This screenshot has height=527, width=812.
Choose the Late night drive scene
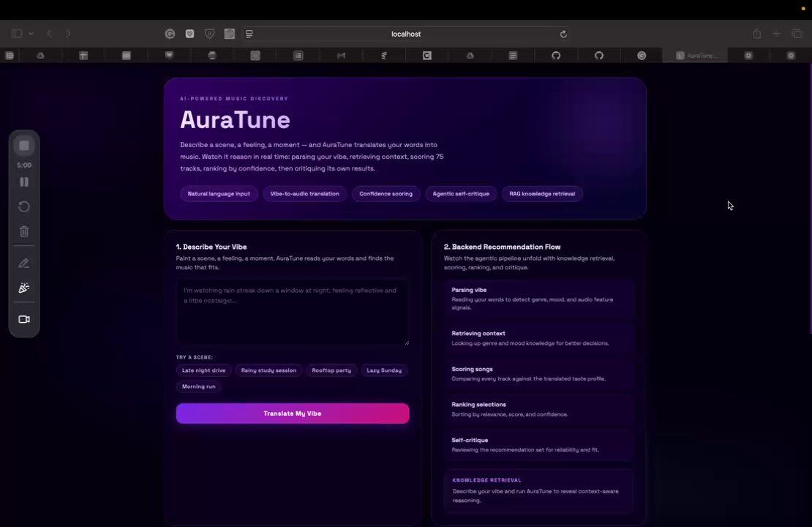203,370
